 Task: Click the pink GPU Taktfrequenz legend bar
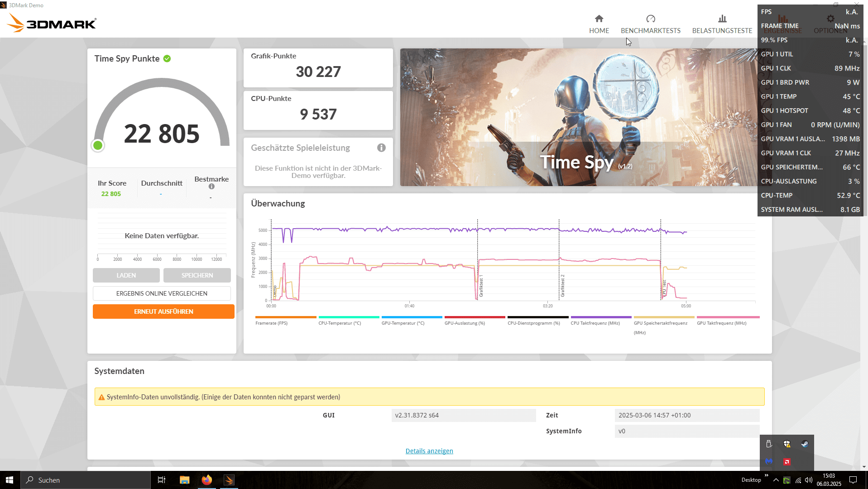[728, 317]
